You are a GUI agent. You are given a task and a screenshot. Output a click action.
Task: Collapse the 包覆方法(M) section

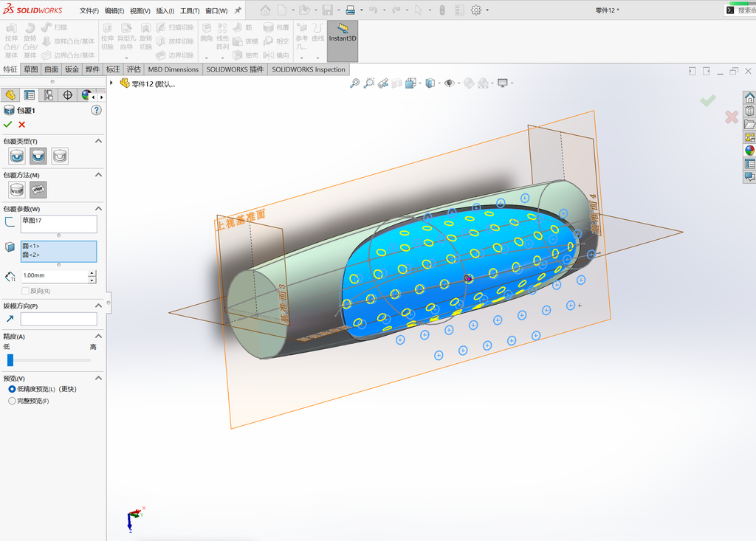[98, 175]
